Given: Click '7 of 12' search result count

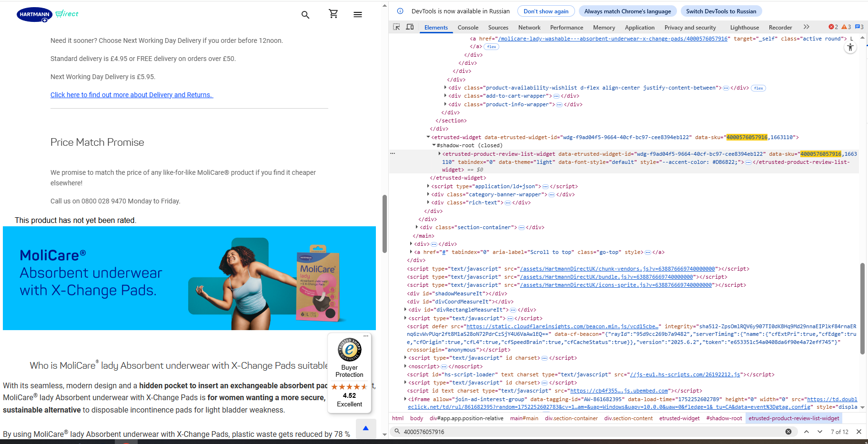Looking at the screenshot, I should 839,432.
